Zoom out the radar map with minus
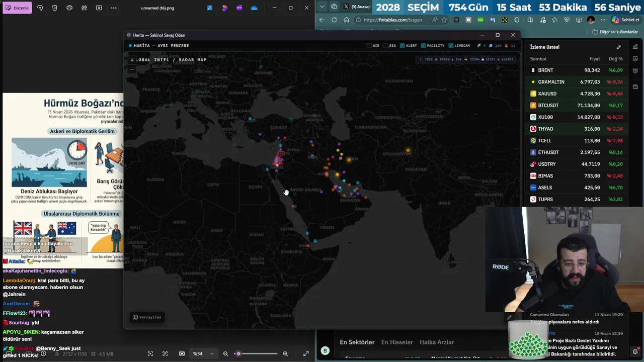The width and height of the screenshot is (644, 362). 132,69
